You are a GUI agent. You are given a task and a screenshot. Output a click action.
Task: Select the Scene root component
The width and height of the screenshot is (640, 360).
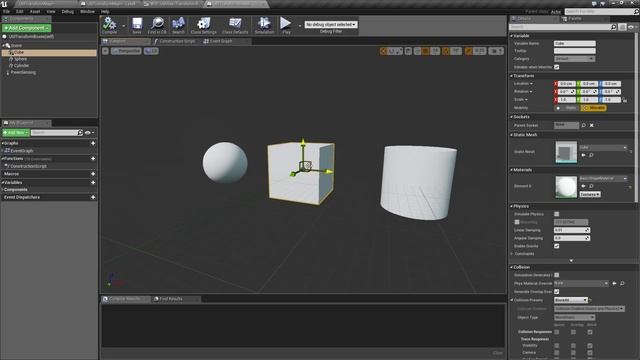tap(16, 46)
